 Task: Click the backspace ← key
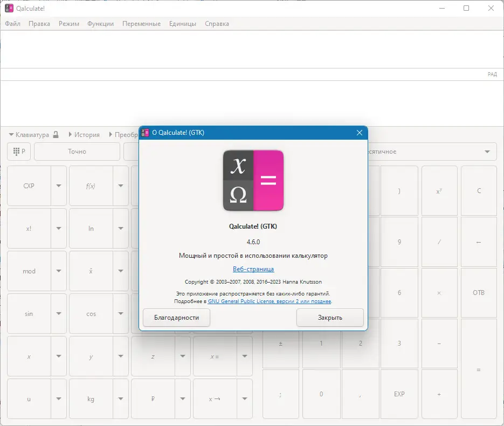[479, 242]
